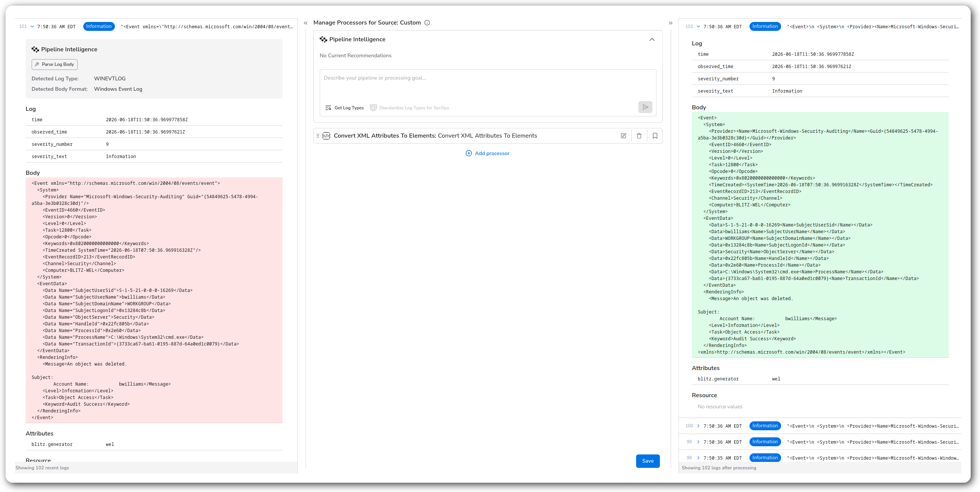The height and width of the screenshot is (492, 980).
Task: Click Information badge on left log 101
Action: click(99, 27)
